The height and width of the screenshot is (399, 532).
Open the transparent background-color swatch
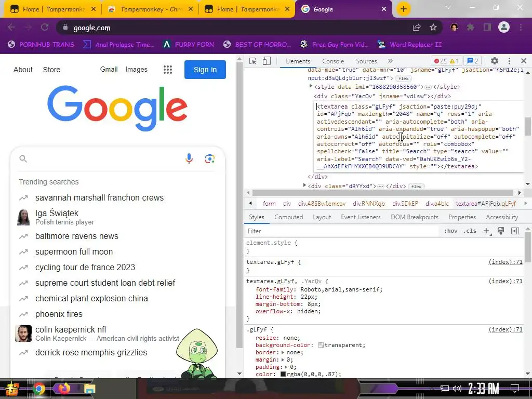coord(321,345)
